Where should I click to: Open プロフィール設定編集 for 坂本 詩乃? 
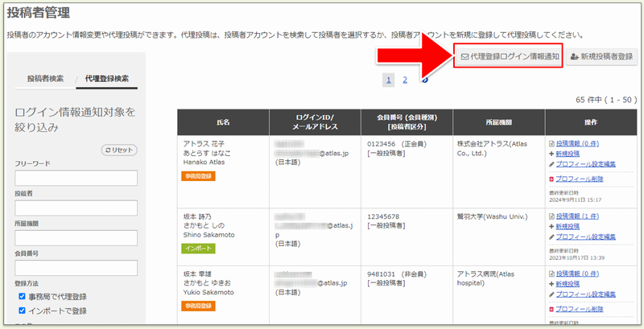tap(586, 236)
